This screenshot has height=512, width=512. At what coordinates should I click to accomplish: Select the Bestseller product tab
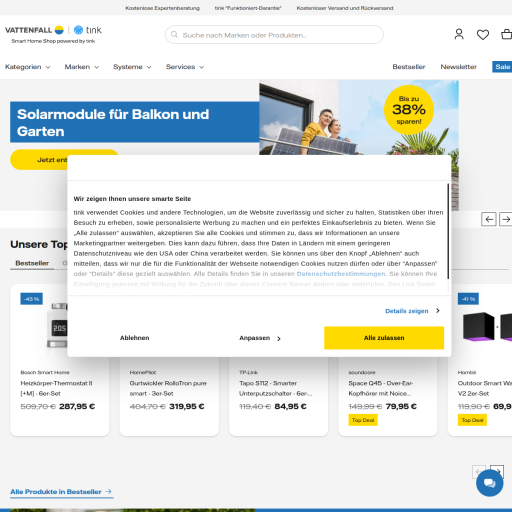[x=32, y=263]
